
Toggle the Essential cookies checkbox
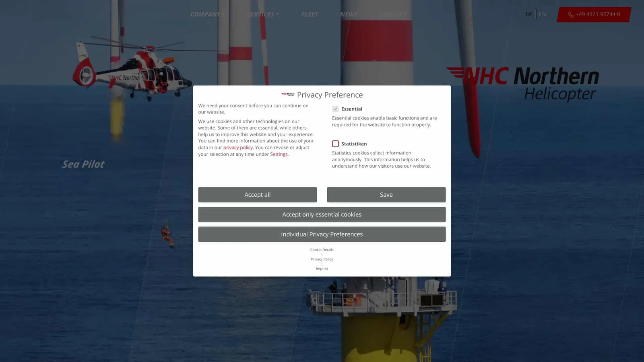(x=335, y=109)
